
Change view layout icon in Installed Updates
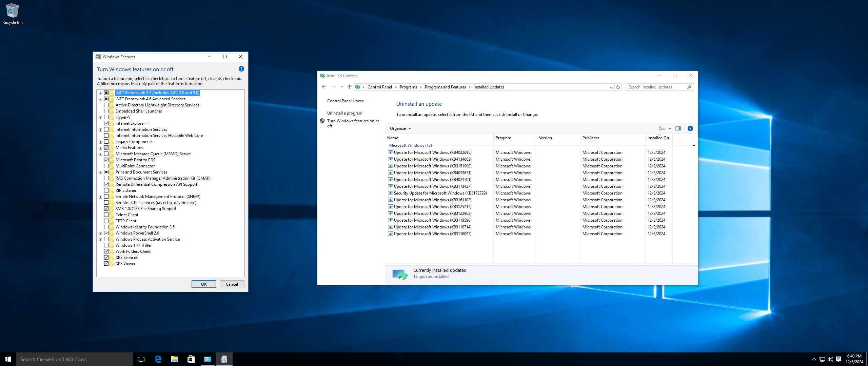tap(662, 128)
